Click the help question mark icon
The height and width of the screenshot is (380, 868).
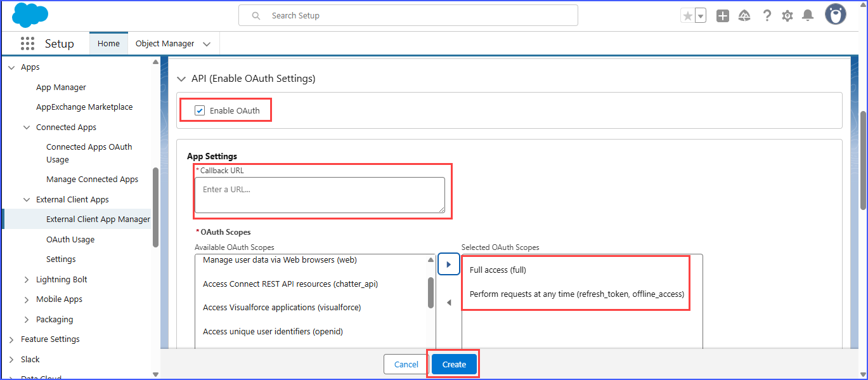point(767,16)
